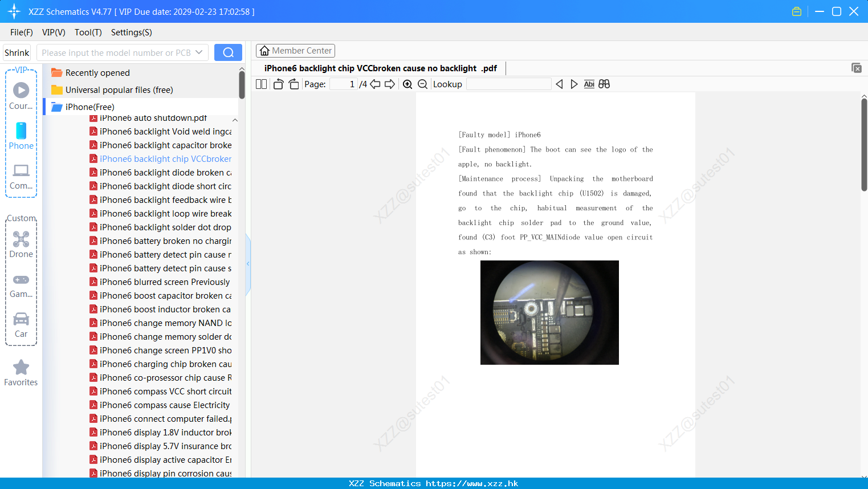
Task: Open the VIP(V) menu
Action: pyautogui.click(x=54, y=32)
